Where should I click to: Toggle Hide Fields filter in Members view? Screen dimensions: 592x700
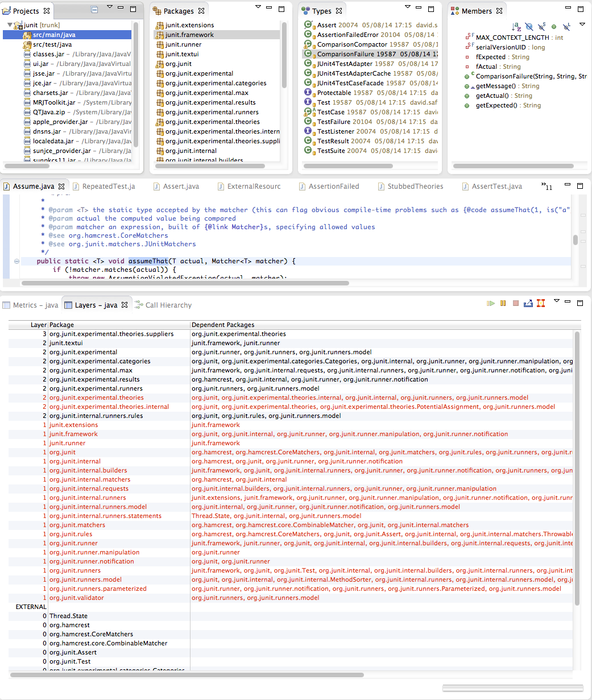tap(529, 27)
